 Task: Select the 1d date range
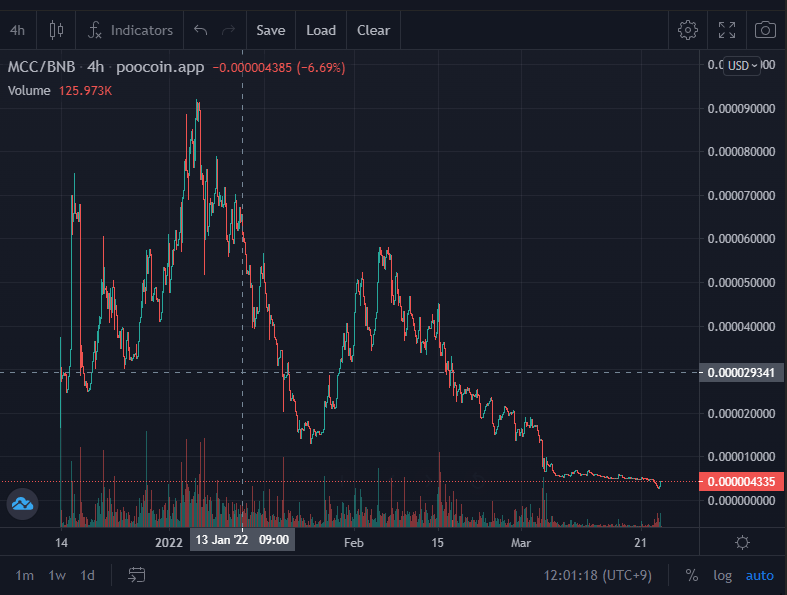[87, 575]
